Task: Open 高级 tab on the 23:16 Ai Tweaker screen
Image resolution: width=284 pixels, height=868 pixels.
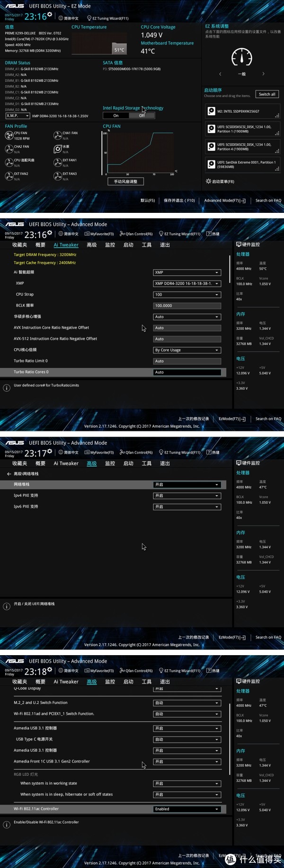Action: pyautogui.click(x=92, y=245)
